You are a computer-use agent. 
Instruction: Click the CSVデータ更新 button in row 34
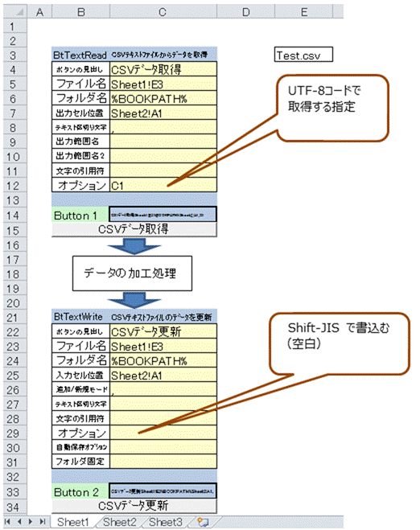coord(134,506)
